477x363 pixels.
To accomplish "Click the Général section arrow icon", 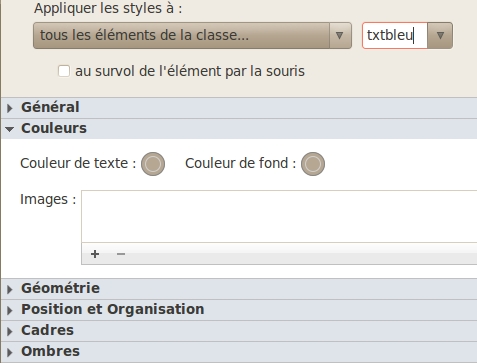I will click(x=10, y=108).
